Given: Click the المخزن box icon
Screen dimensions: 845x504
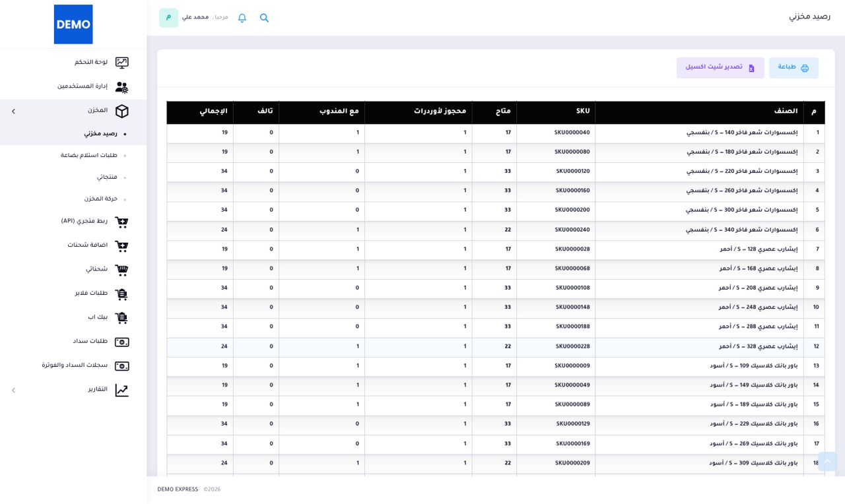Looking at the screenshot, I should pyautogui.click(x=121, y=111).
